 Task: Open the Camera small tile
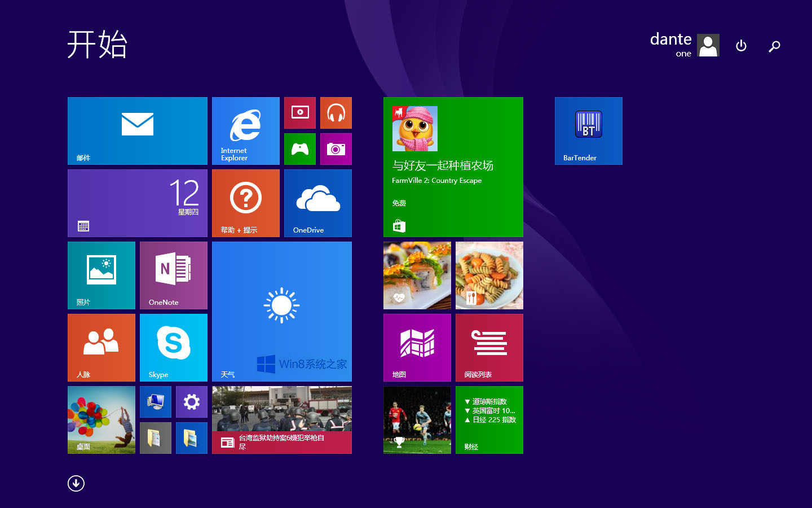(336, 149)
